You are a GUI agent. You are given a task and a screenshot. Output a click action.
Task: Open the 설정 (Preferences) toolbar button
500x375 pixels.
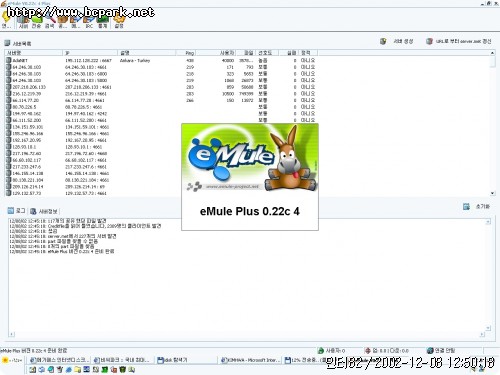119,21
